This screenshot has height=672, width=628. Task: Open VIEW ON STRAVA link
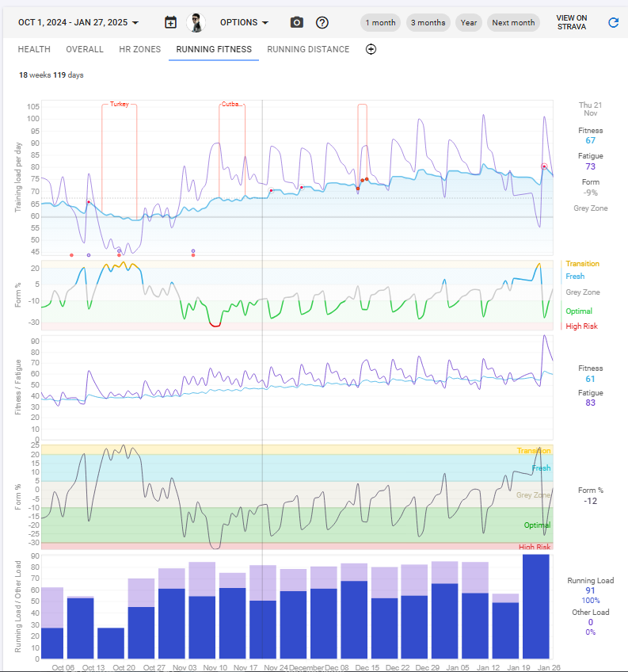click(x=572, y=22)
